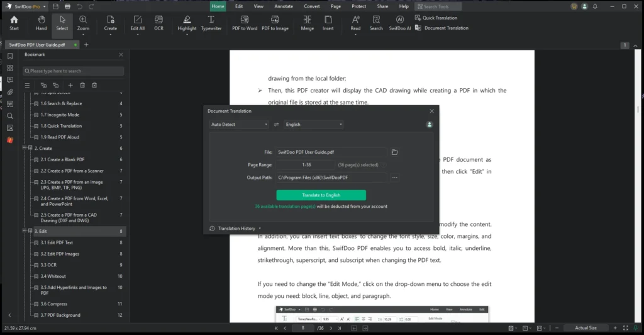Open the Search tool in ribbon
This screenshot has width=644, height=335.
tap(376, 23)
